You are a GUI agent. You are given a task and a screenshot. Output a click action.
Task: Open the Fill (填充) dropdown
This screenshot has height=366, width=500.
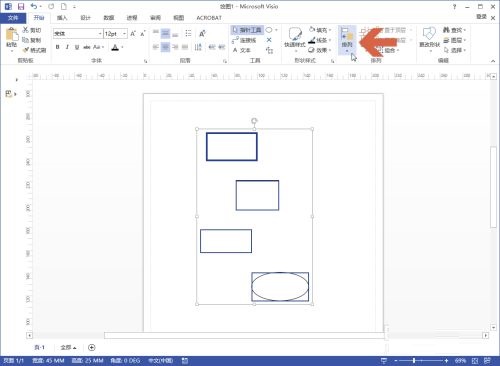click(319, 30)
